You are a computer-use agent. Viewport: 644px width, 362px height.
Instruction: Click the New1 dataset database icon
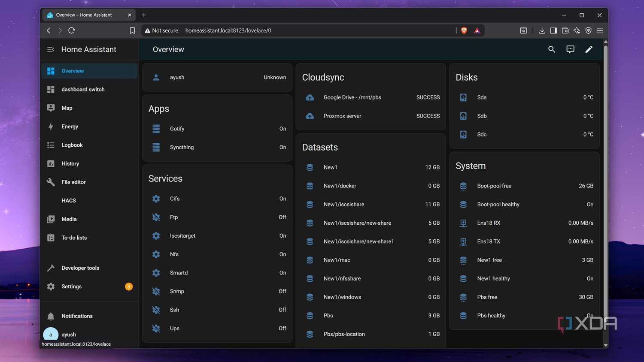[310, 167]
